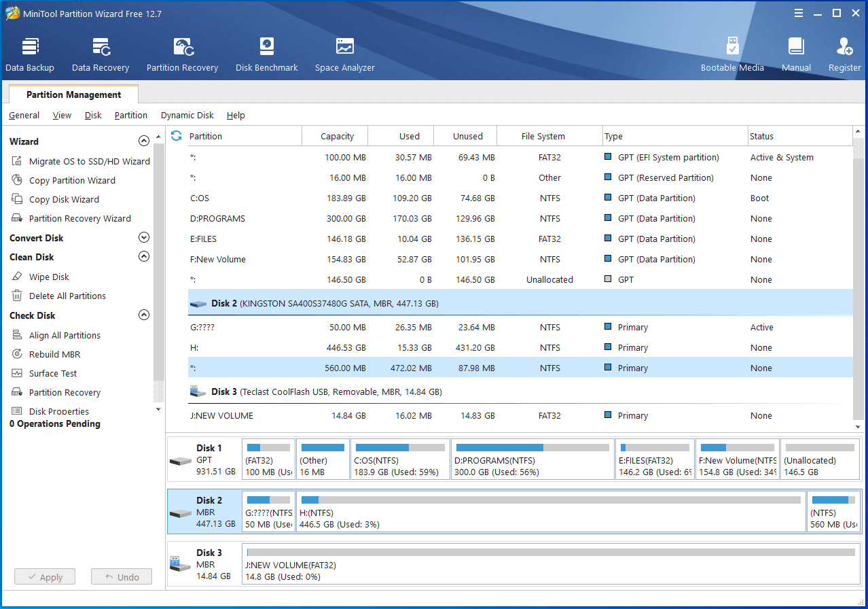Expand the Convert Disk section
Screen dimensions: 868x609
click(143, 238)
